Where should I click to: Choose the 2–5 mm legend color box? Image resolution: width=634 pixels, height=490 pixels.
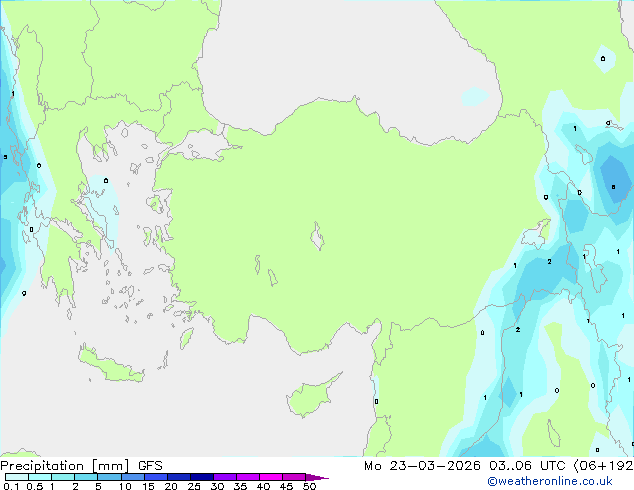point(86,477)
